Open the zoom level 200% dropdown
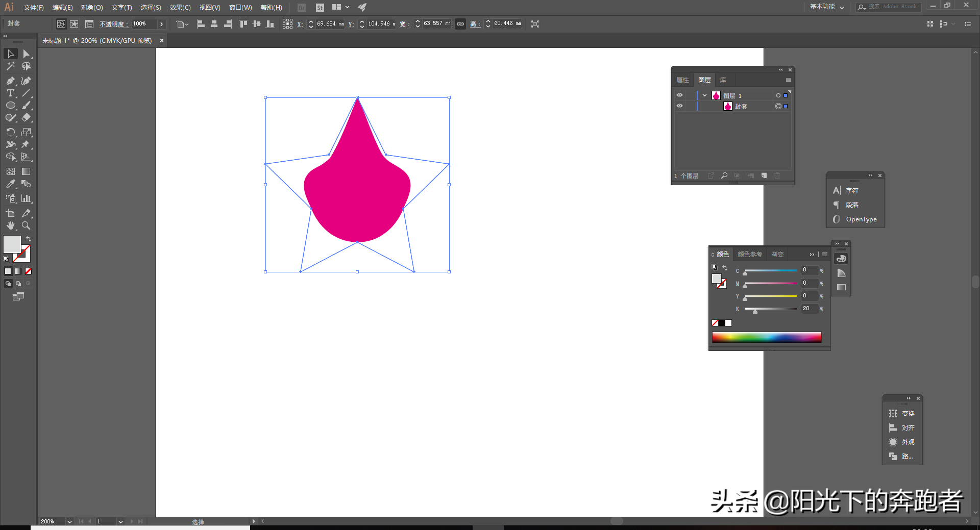This screenshot has width=980, height=530. click(x=70, y=522)
